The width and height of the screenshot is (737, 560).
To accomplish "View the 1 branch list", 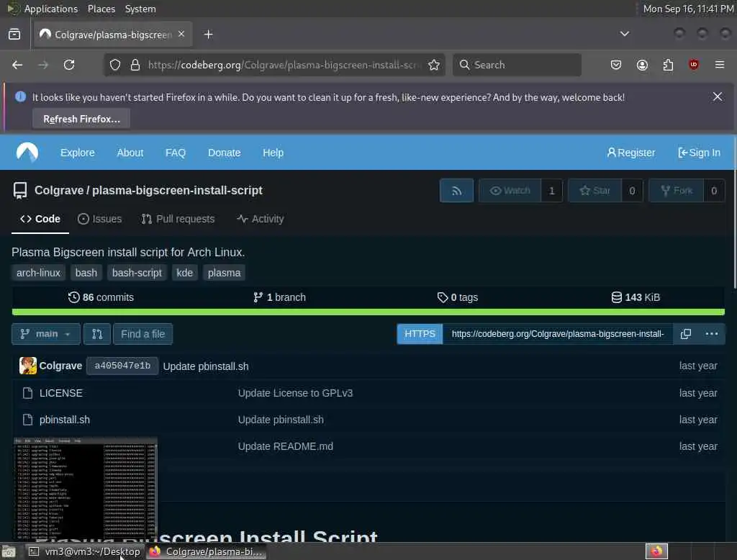I will point(279,297).
